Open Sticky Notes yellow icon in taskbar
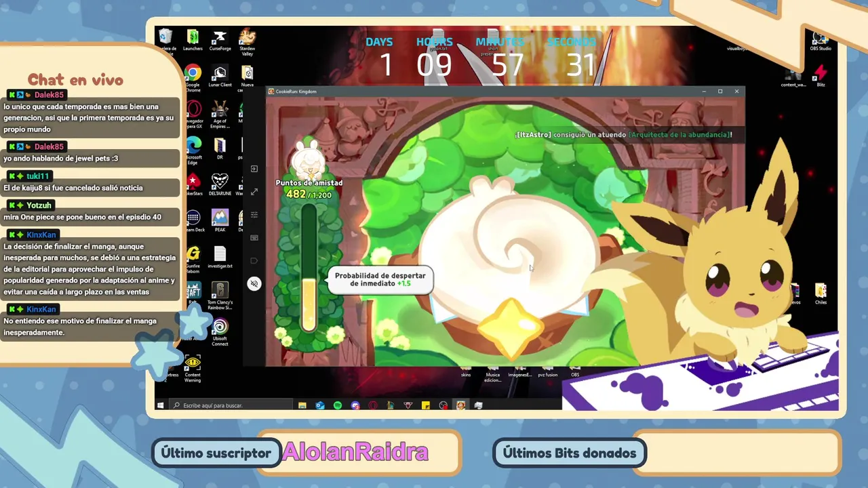 coord(426,405)
